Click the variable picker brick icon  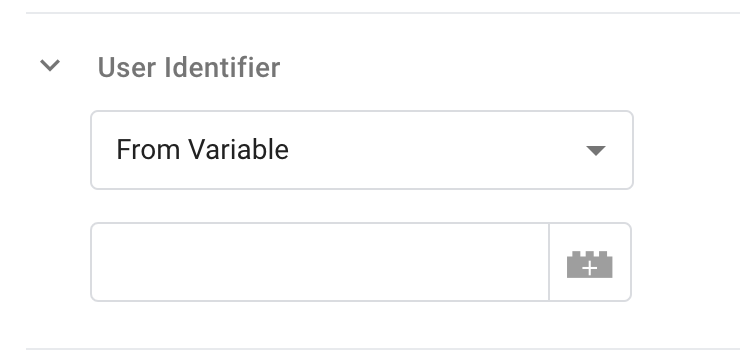[589, 264]
